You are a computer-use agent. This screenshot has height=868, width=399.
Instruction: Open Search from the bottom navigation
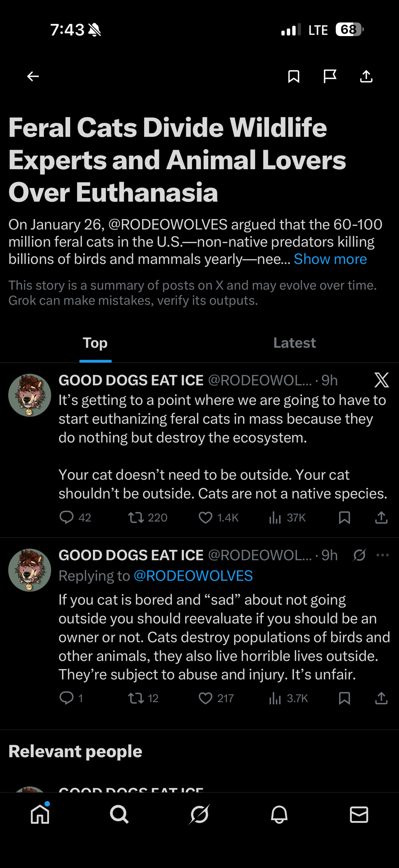[x=119, y=814]
